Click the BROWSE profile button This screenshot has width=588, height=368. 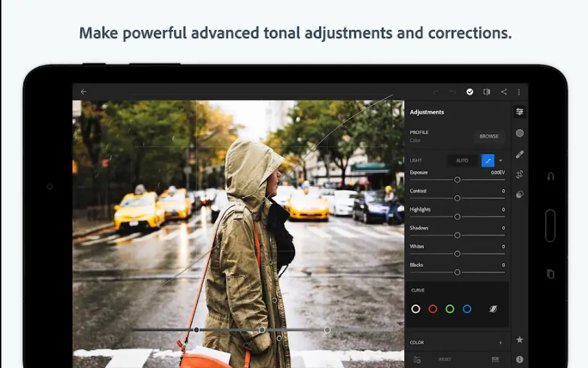coord(489,136)
